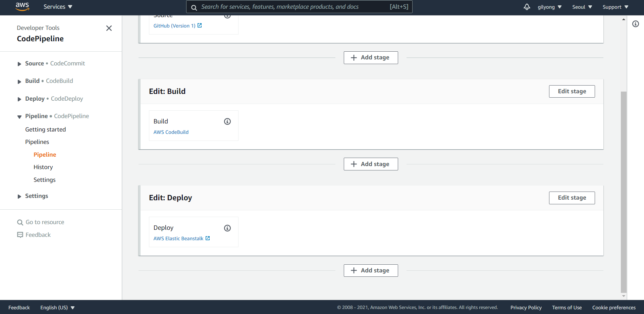Select the highlighted Pipeline item
The image size is (644, 314).
tap(45, 155)
